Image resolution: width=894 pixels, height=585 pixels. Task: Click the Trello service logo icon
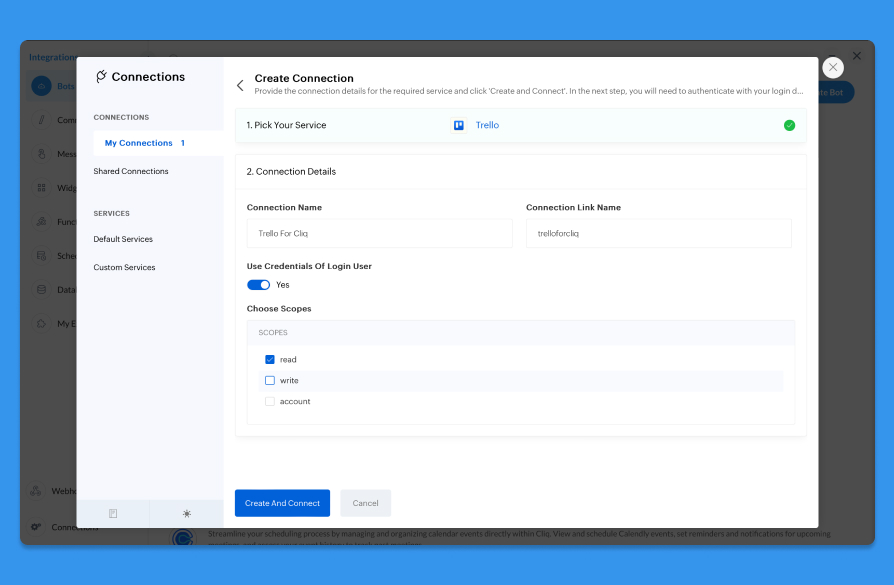[459, 125]
